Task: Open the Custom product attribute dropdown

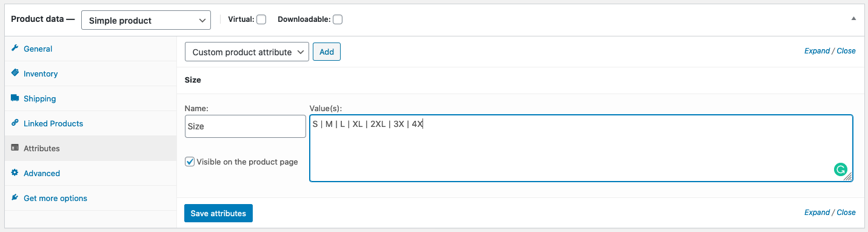Action: coord(247,52)
